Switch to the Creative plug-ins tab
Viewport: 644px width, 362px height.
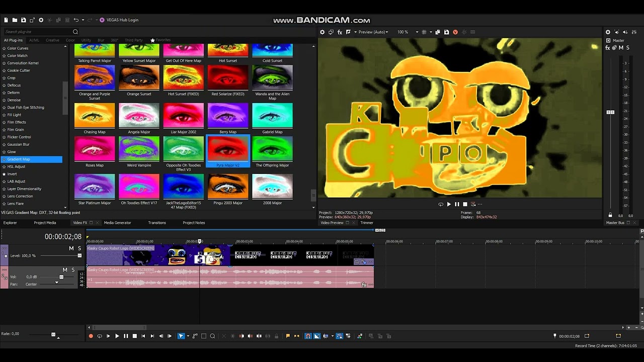click(x=52, y=40)
